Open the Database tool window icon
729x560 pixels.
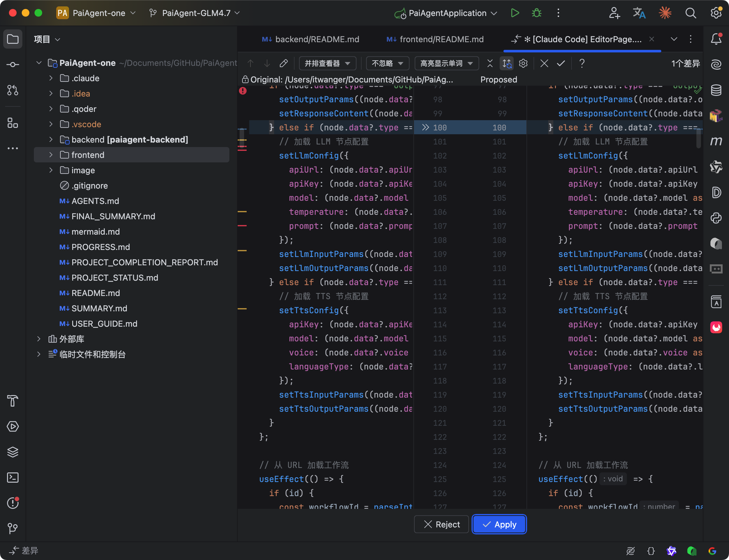[x=716, y=90]
